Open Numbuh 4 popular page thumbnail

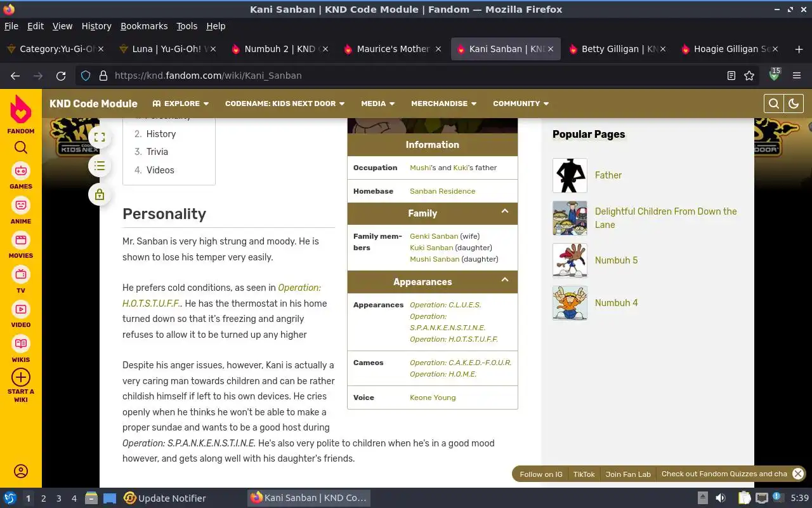570,303
